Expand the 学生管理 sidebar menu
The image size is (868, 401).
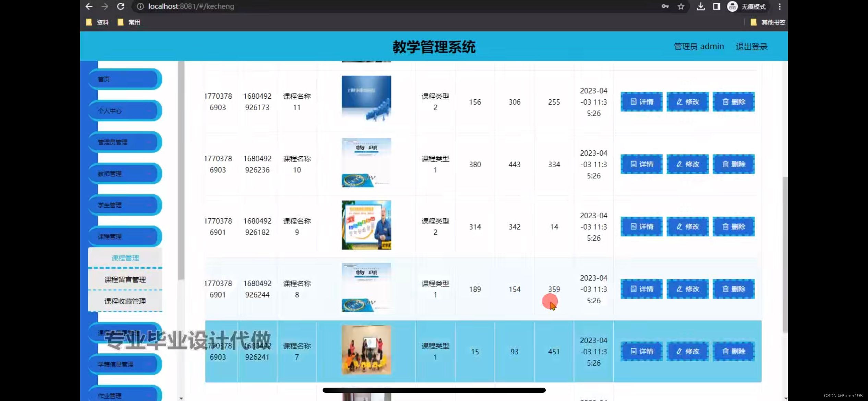click(125, 205)
